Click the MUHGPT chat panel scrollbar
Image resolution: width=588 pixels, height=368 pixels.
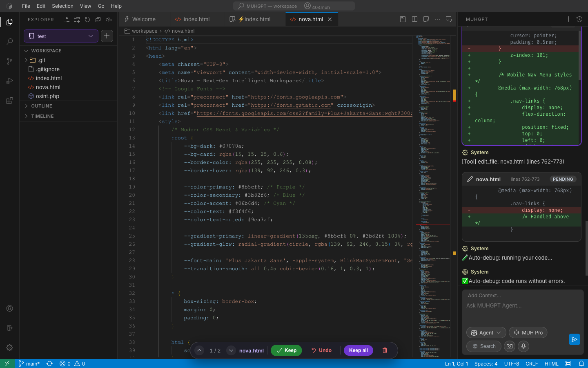point(586,249)
